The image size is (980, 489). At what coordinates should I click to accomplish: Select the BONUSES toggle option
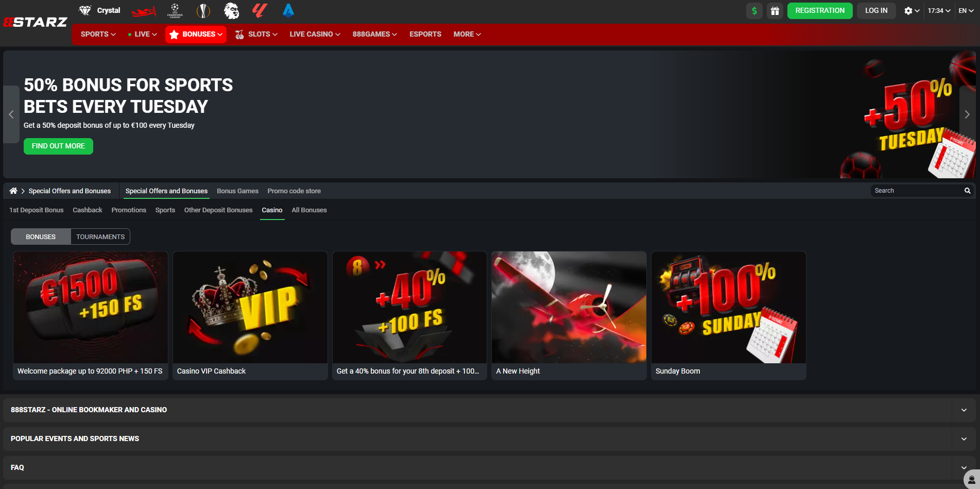41,237
